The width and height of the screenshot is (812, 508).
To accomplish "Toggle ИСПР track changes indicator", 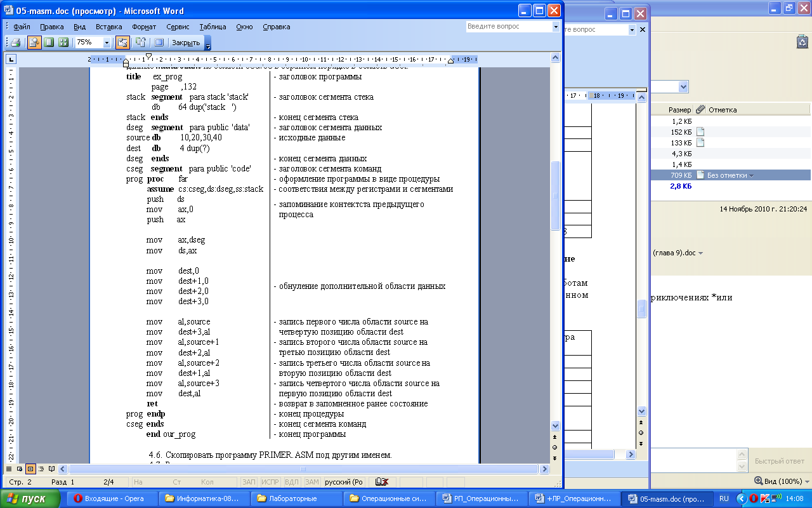I will tap(270, 482).
